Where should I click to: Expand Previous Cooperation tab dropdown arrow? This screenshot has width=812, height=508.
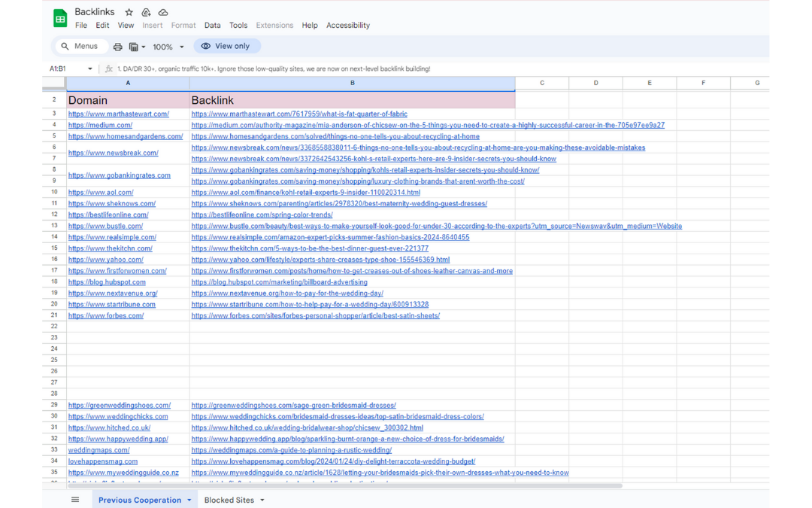(x=189, y=500)
